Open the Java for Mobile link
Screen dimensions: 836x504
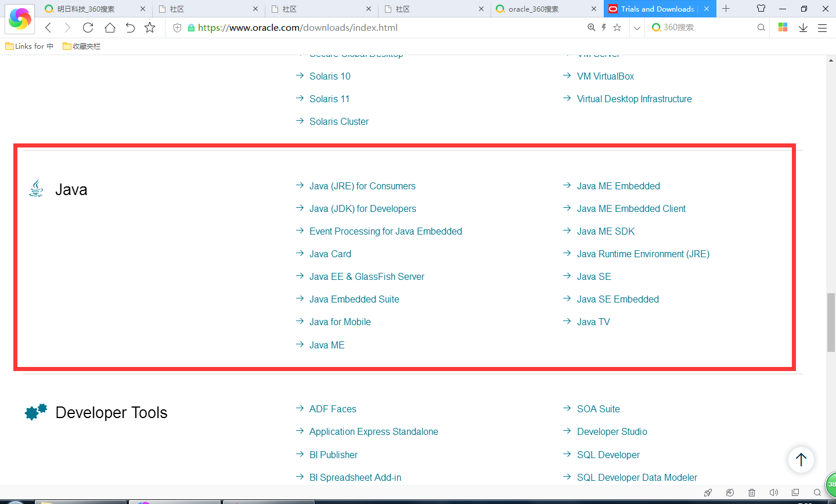pos(340,322)
